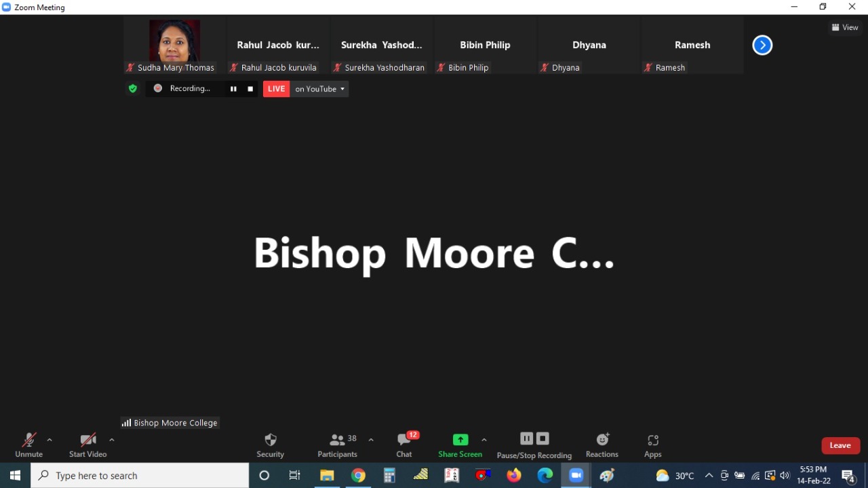Select Sudha Mary Thomas video thumbnail
Screen dimensions: 868x488
(x=174, y=45)
